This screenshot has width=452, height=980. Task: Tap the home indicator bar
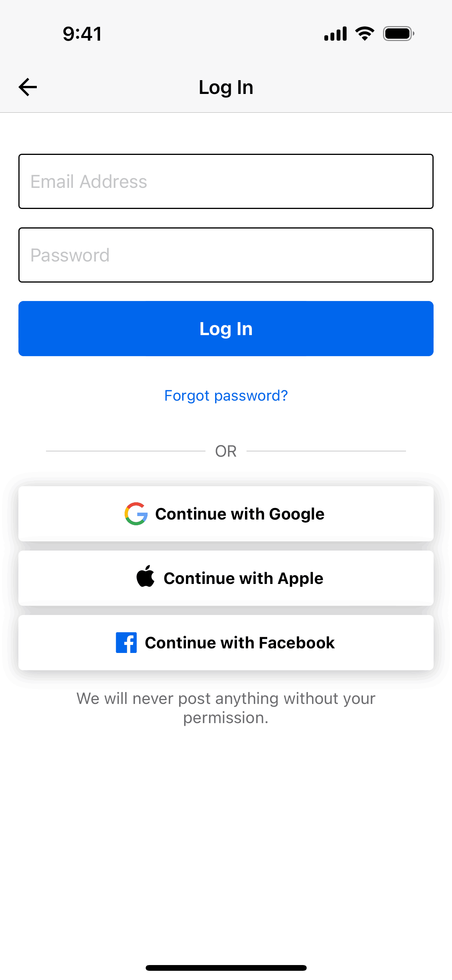tap(226, 968)
